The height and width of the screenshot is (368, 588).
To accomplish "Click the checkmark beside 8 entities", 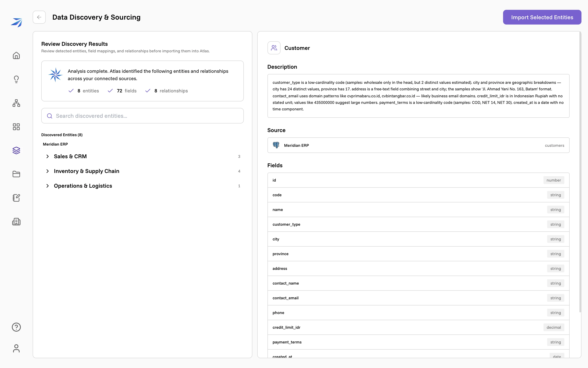I will pyautogui.click(x=71, y=91).
